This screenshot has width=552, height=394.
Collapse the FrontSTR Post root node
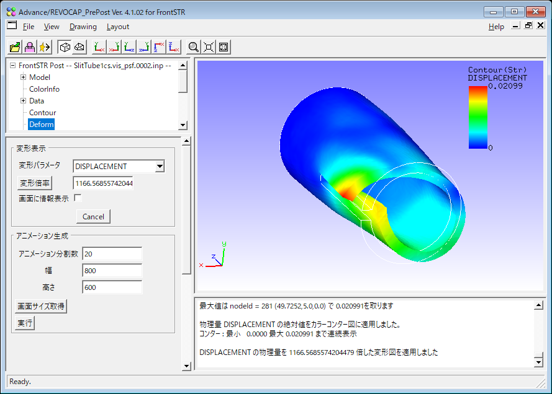point(13,65)
